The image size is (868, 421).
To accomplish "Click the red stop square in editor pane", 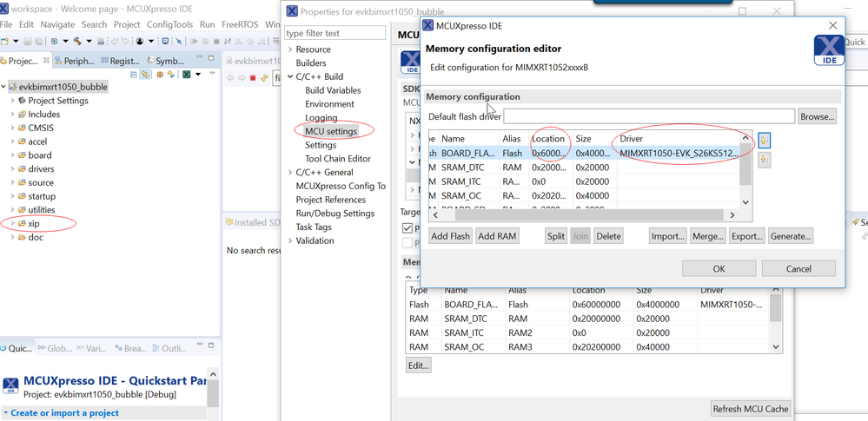I will pos(253,78).
